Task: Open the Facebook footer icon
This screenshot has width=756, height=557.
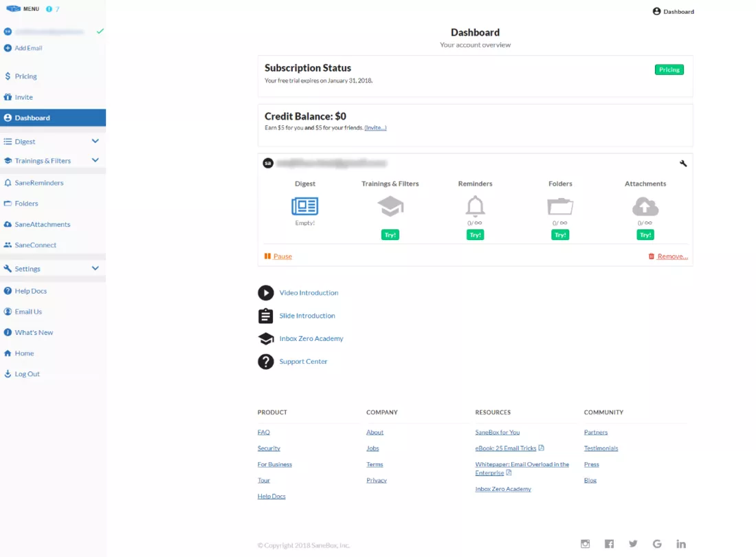Action: click(x=609, y=544)
